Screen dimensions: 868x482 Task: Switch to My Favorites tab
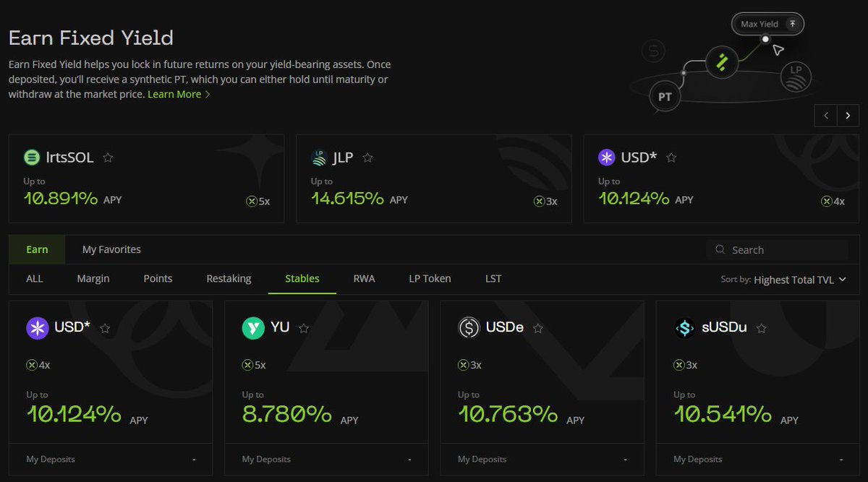coord(111,249)
